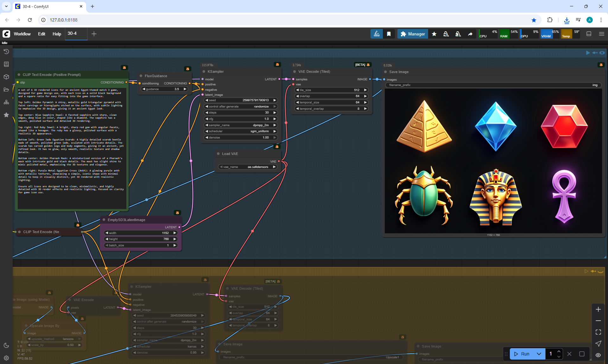Toggle the blue group's visibility eye icon
This screenshot has width=608, height=364.
click(602, 53)
